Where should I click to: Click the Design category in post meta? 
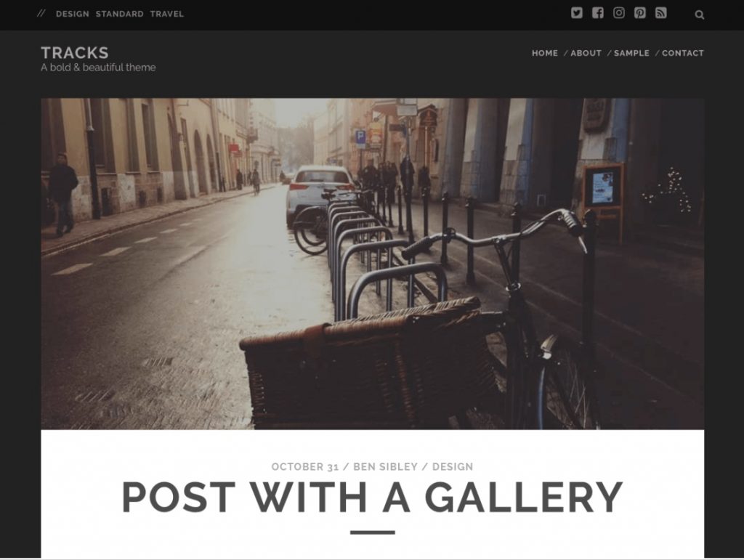click(453, 466)
